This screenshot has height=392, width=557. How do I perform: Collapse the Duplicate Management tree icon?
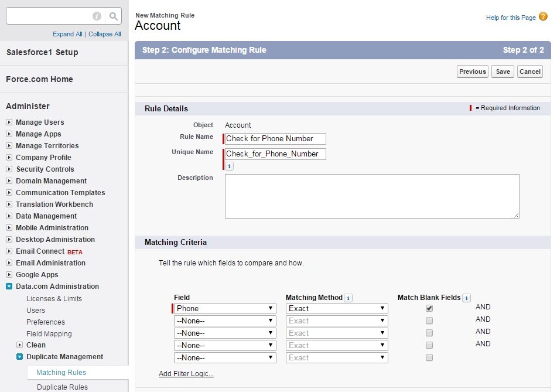point(19,357)
